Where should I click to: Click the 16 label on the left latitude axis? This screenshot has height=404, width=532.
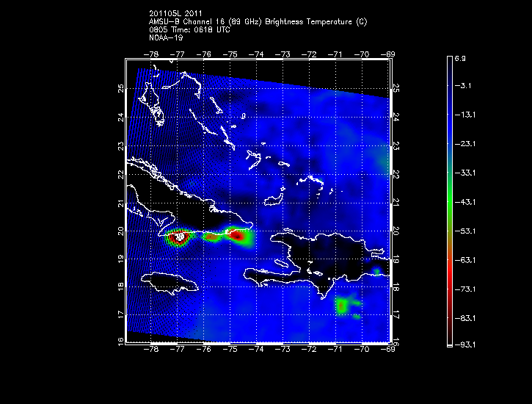pyautogui.click(x=121, y=342)
